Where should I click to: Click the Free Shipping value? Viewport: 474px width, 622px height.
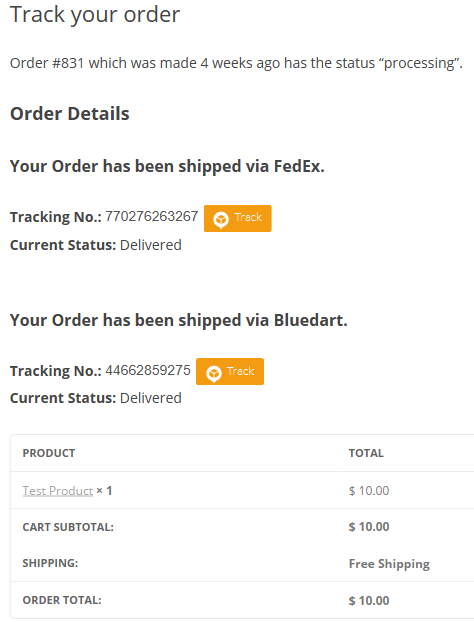(x=389, y=564)
